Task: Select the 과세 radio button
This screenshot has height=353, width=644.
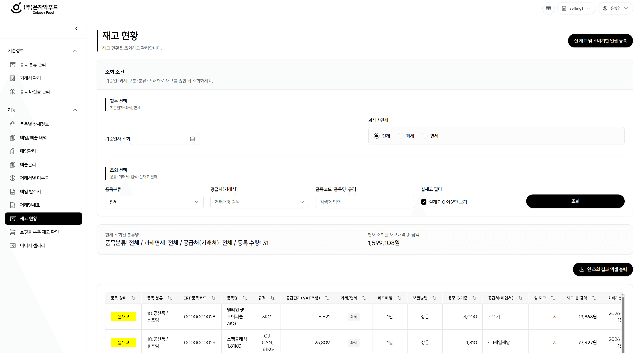Action: 401,136
